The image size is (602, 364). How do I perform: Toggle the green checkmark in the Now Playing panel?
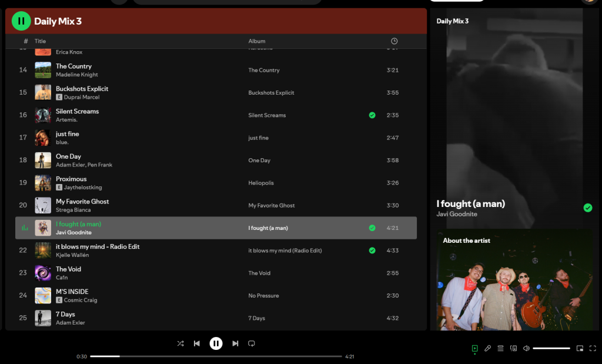(x=588, y=208)
